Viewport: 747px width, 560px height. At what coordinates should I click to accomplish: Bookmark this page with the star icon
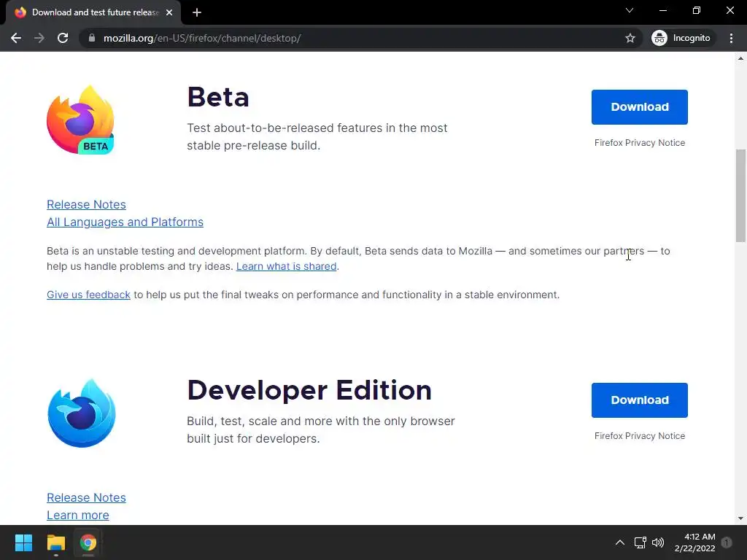point(630,38)
